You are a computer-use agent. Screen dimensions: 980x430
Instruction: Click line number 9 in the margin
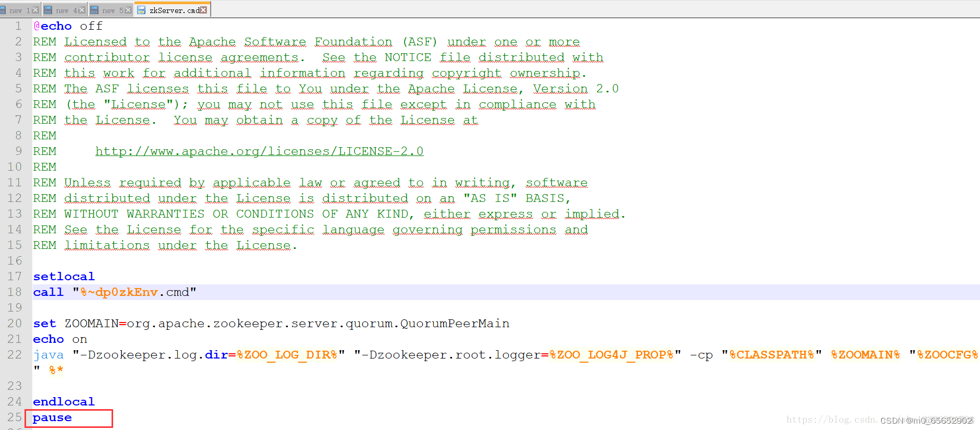point(18,151)
